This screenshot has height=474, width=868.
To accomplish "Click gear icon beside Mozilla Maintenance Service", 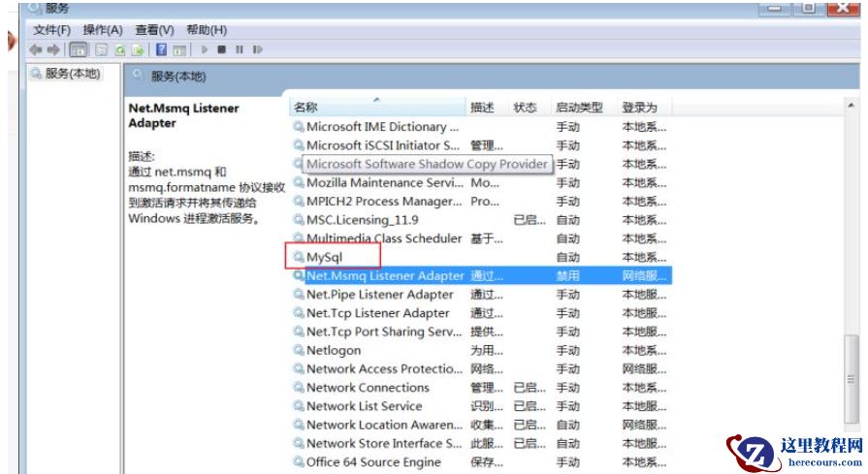I will [x=299, y=182].
